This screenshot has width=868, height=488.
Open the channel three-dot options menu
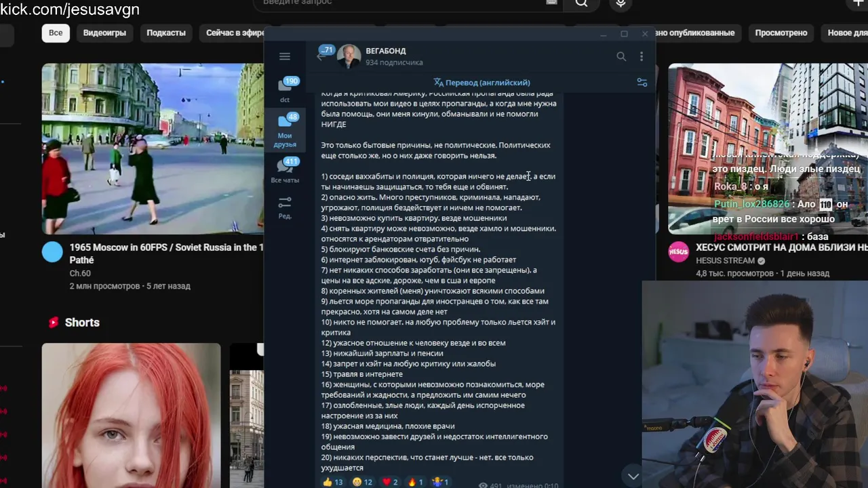(642, 57)
